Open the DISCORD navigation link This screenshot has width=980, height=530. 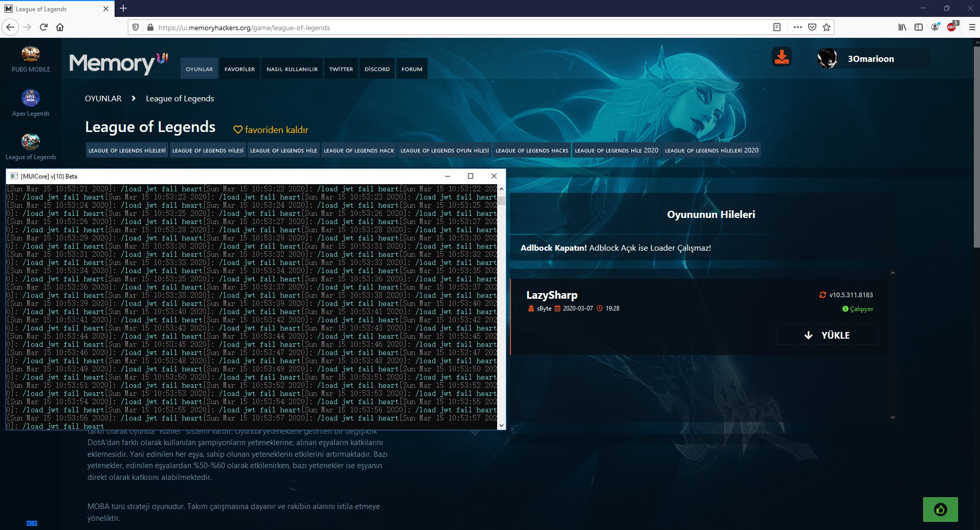click(x=377, y=69)
